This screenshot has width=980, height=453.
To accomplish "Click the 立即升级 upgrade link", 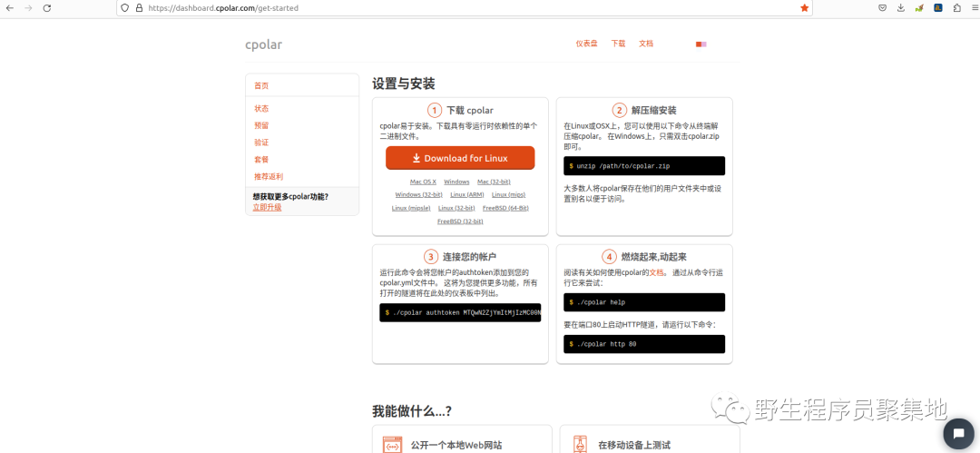I will [x=267, y=207].
